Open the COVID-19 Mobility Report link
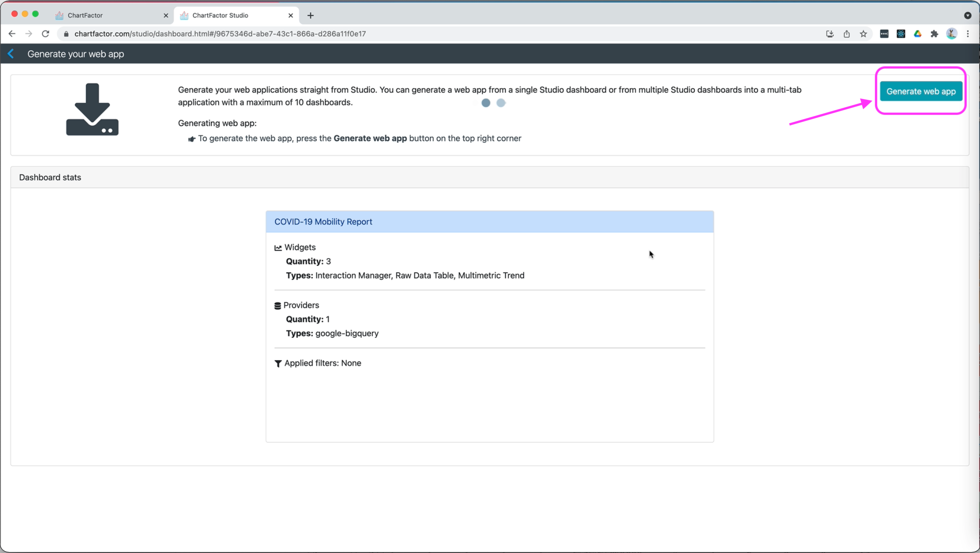The width and height of the screenshot is (980, 553). click(x=323, y=222)
